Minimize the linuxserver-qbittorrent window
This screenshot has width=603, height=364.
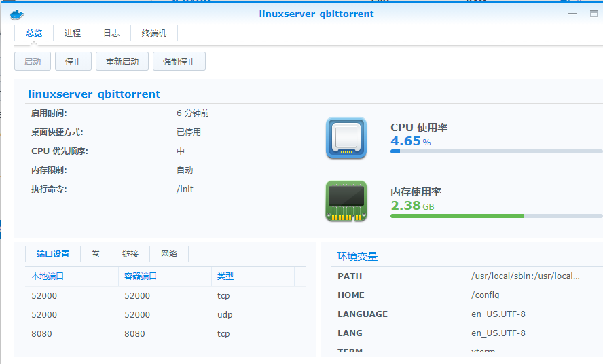pos(572,14)
